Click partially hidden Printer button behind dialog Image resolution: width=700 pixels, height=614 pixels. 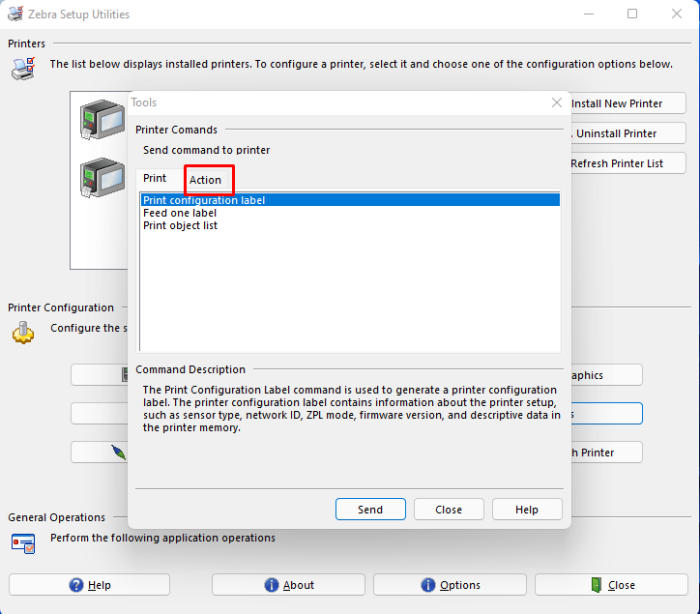pos(606,453)
